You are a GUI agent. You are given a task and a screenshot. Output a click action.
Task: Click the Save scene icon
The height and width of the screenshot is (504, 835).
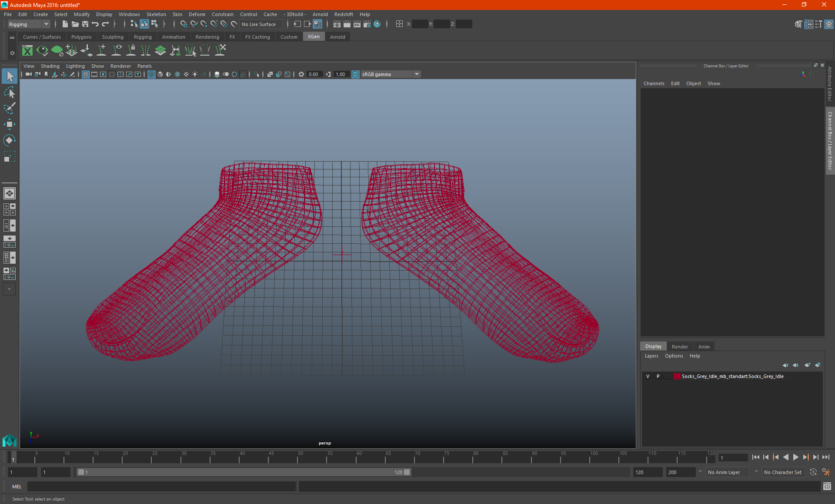click(85, 24)
